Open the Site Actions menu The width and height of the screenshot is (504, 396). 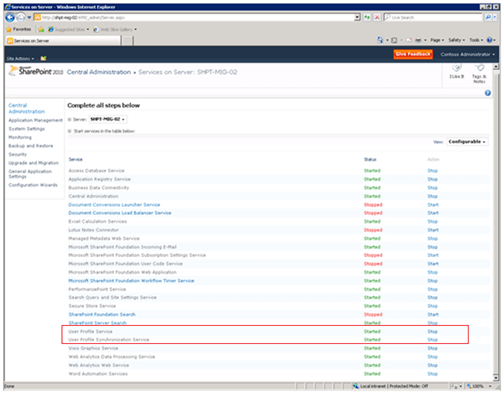[20, 59]
